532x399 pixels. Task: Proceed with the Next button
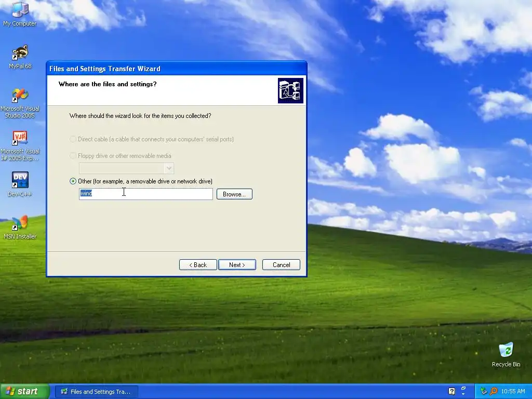tap(237, 264)
